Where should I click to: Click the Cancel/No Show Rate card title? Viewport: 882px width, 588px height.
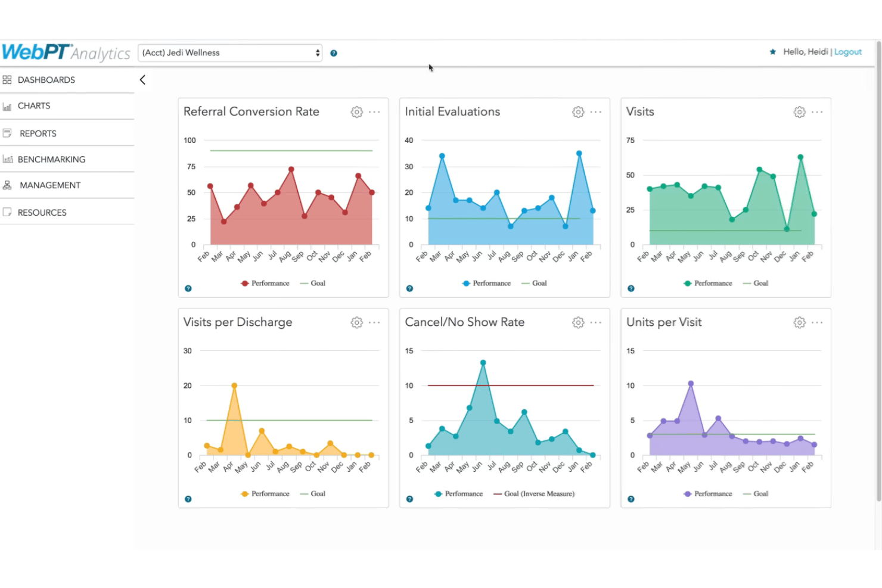[x=465, y=322]
